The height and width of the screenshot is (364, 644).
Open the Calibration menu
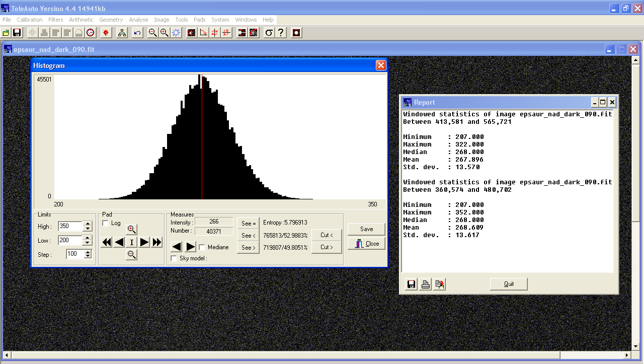pyautogui.click(x=30, y=20)
